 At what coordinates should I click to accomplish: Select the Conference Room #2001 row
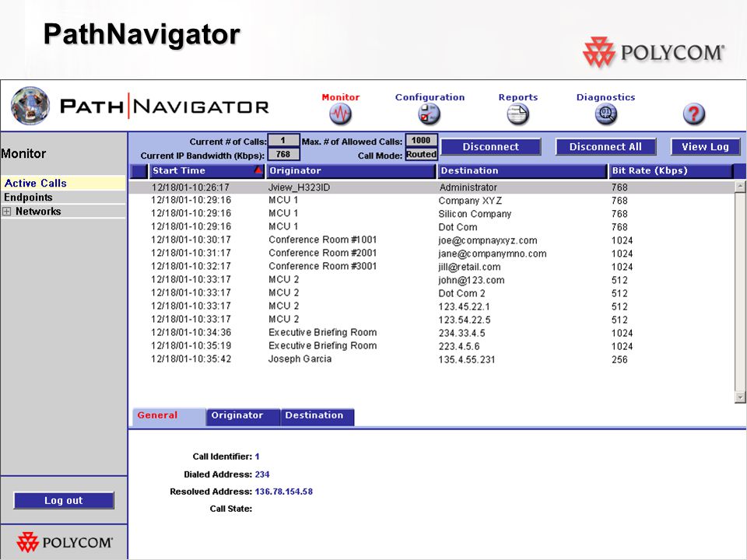[432, 254]
